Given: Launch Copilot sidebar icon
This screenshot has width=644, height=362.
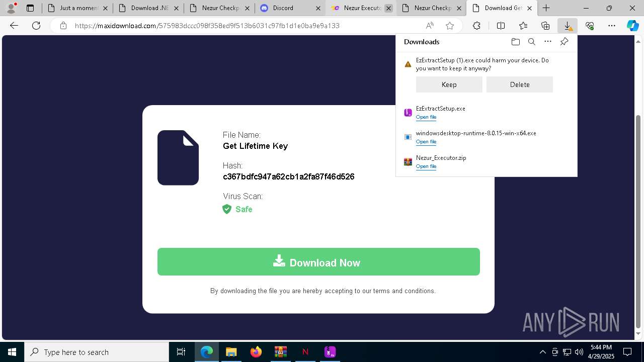Looking at the screenshot, I should (632, 26).
